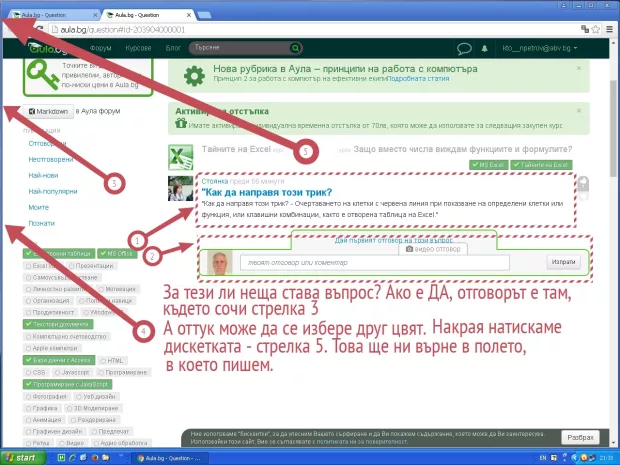Viewport: 620px width, 465px height.
Task: Click the camera видео отговор button
Action: tap(433, 249)
